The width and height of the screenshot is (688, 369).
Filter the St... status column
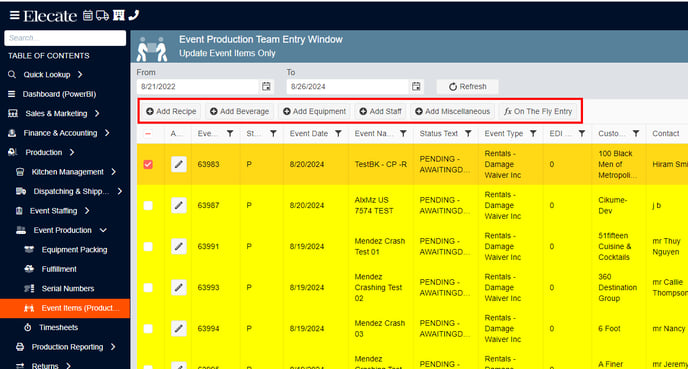273,134
